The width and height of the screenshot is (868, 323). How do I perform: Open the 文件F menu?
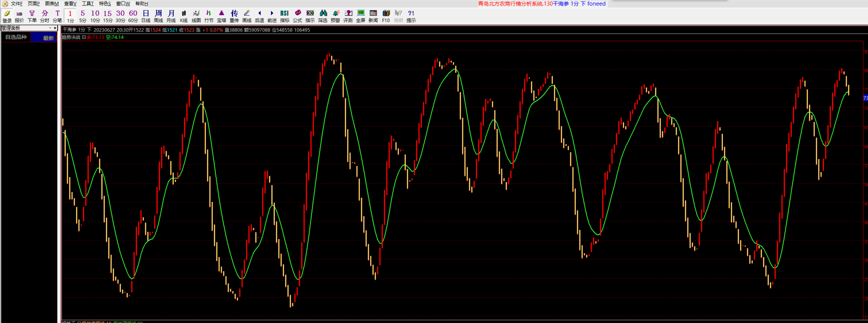coord(17,4)
